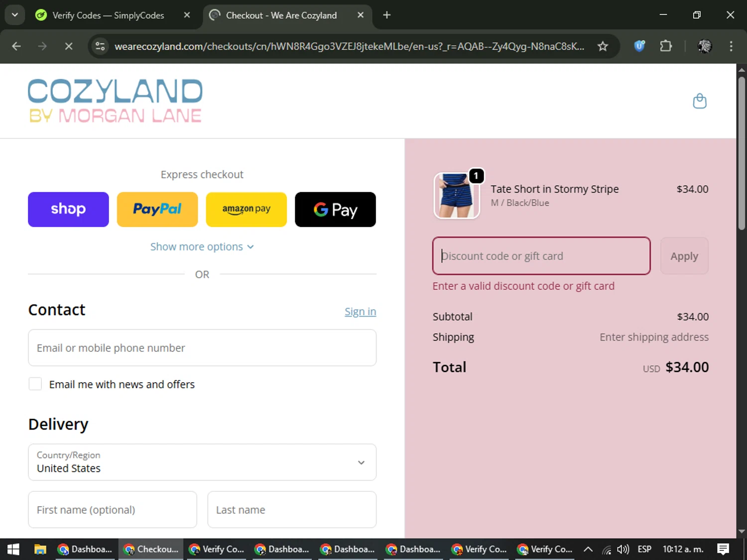Open the volume speaker tray icon
747x560 pixels.
pyautogui.click(x=623, y=549)
